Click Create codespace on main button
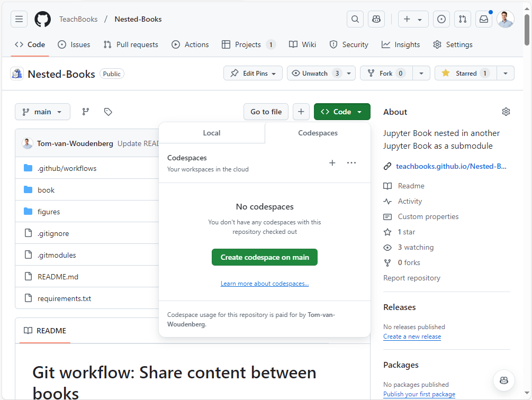Screen dimensions: 532x400 pyautogui.click(x=265, y=257)
